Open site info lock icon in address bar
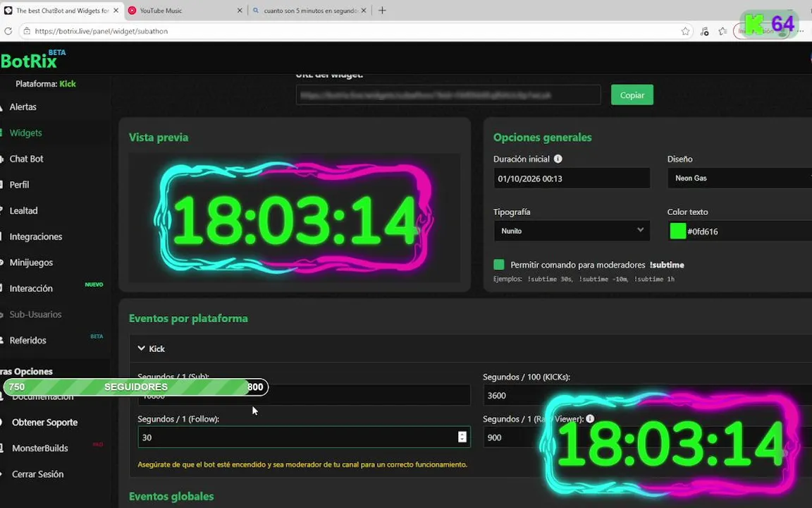 [x=27, y=31]
